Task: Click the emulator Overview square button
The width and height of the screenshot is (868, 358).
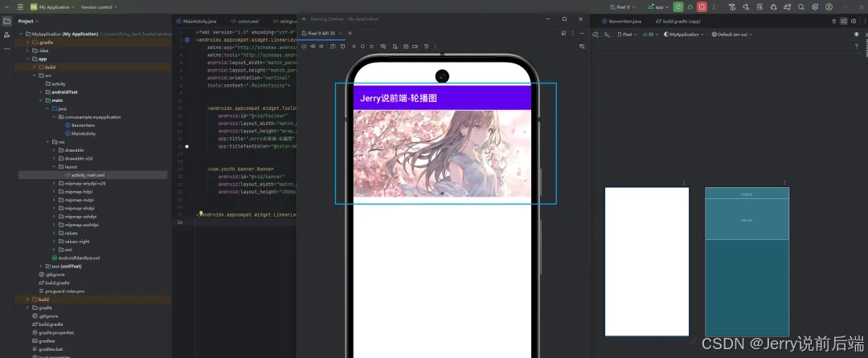Action: (x=371, y=47)
